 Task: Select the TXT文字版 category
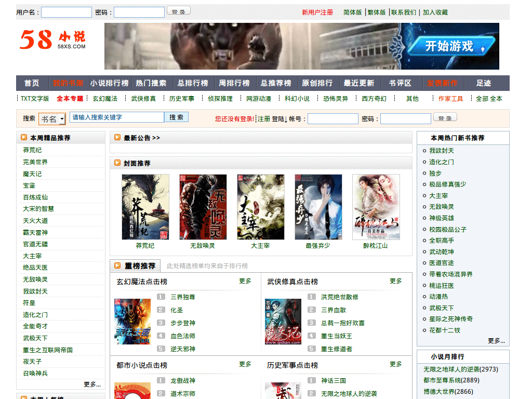(35, 99)
